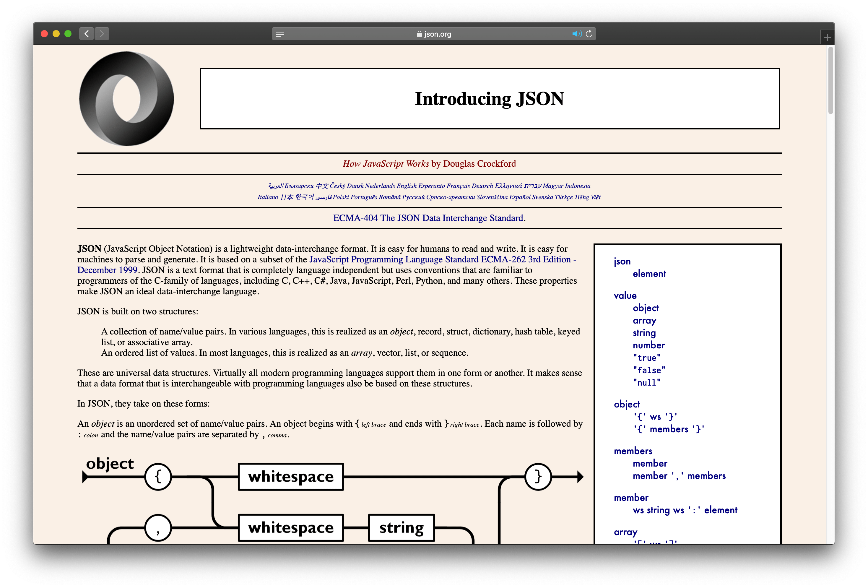Image resolution: width=868 pixels, height=588 pixels.
Task: Switch page language to Српско-хрватски
Action: pyautogui.click(x=451, y=197)
